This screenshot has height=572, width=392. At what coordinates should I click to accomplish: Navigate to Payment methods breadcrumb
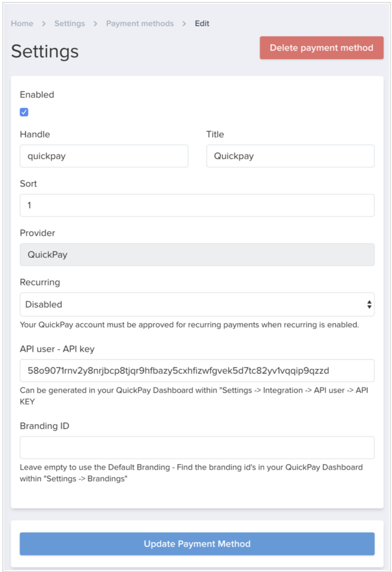pyautogui.click(x=140, y=24)
